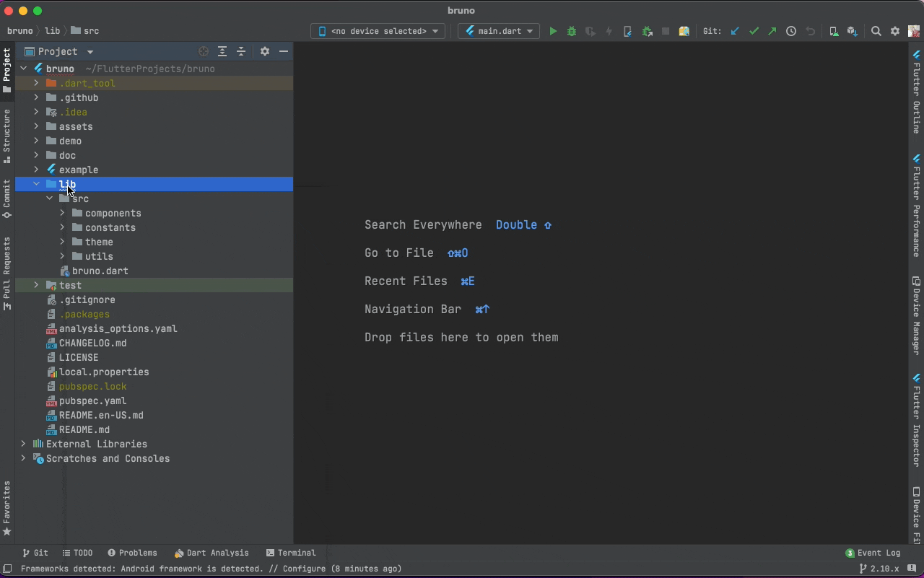The width and height of the screenshot is (924, 578).
Task: Click the Flutter Attach debugger icon
Action: 628,31
